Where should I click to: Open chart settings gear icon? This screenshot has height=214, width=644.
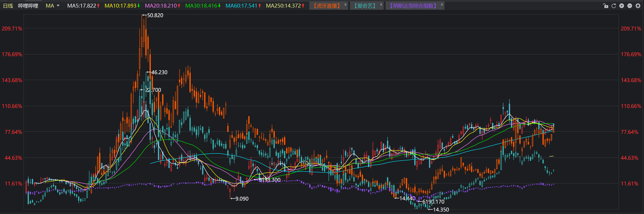pos(638,6)
